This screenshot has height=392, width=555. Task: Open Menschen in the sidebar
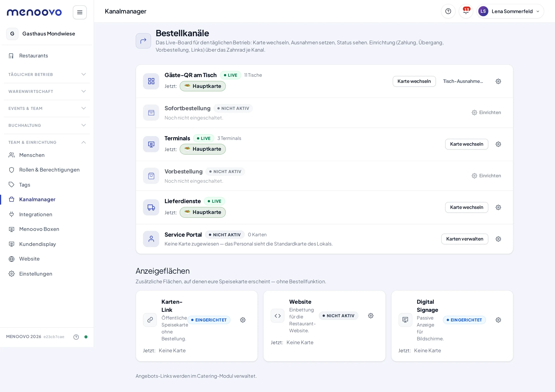(x=47, y=155)
